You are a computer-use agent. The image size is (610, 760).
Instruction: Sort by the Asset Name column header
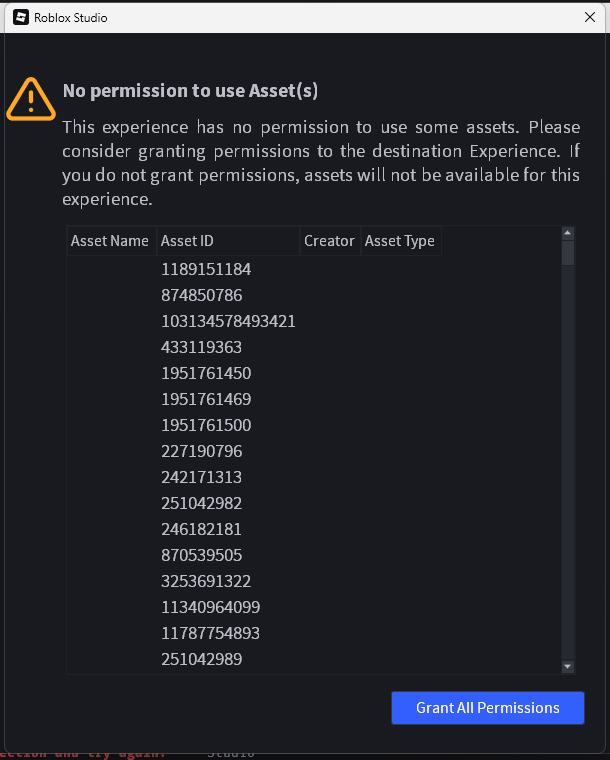click(x=110, y=241)
